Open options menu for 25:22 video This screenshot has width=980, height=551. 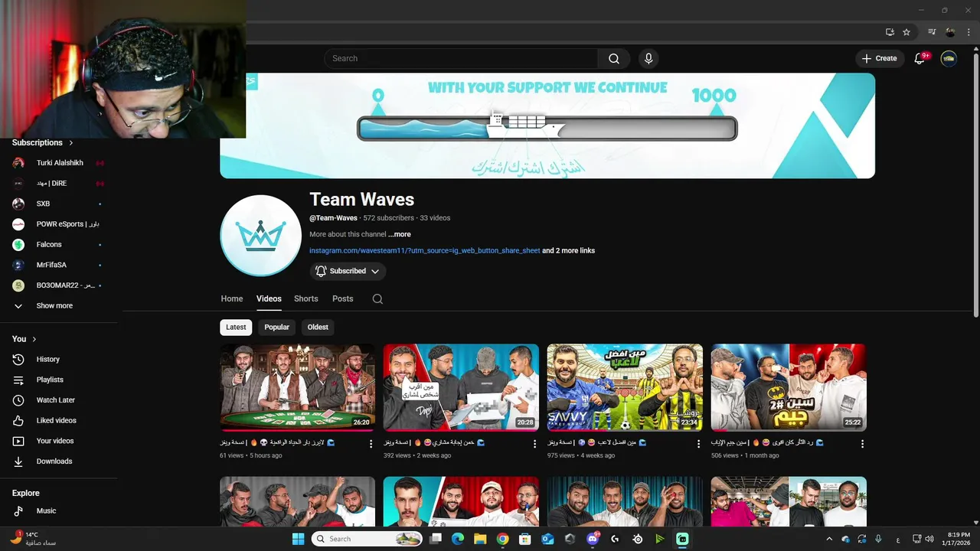862,444
